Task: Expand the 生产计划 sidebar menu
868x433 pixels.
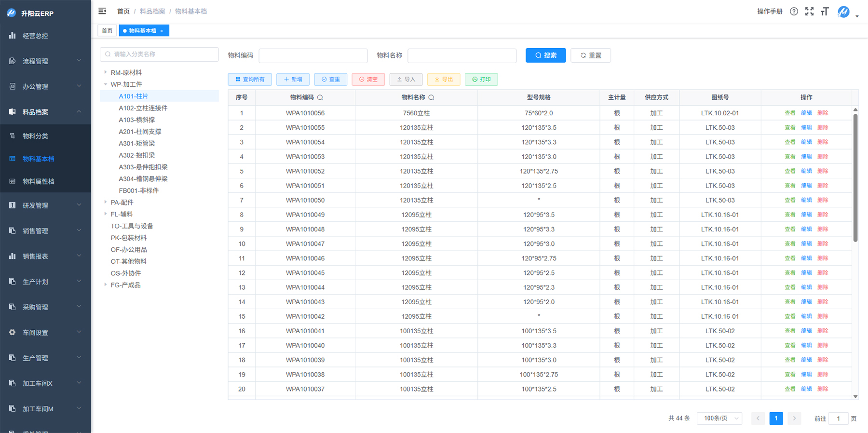Action: [45, 282]
